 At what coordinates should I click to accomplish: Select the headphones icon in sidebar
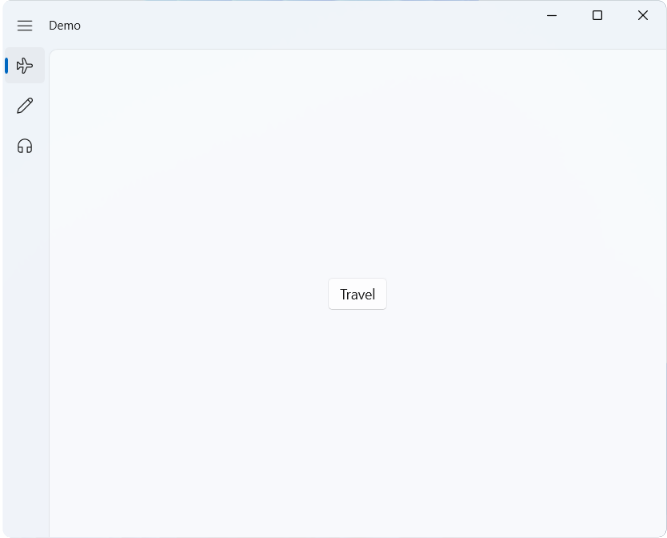point(25,146)
